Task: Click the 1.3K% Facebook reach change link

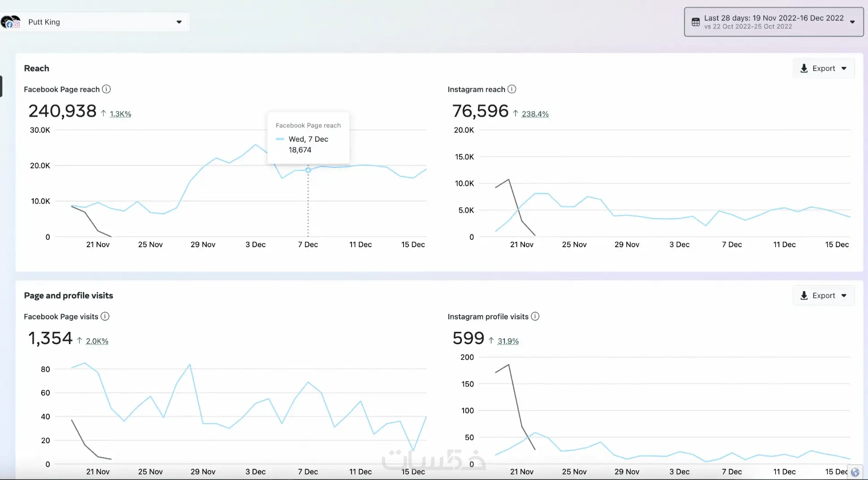Action: [x=120, y=114]
